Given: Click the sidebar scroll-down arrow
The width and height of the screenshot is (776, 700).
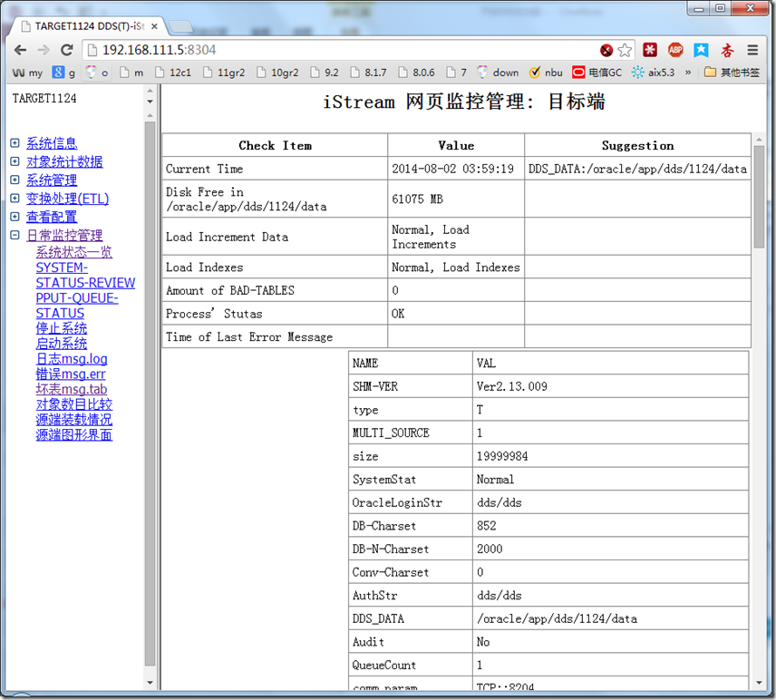Looking at the screenshot, I should 150,683.
